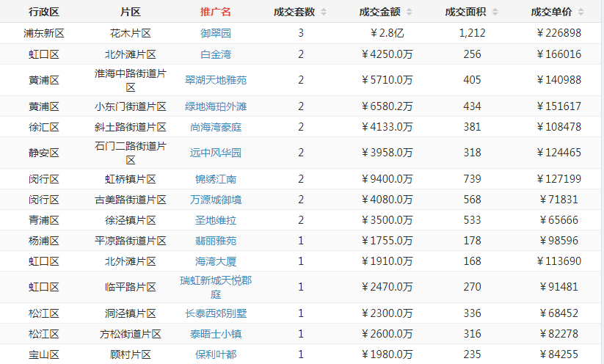
Task: Select the 石门二路街道片区 cell
Action: point(130,153)
